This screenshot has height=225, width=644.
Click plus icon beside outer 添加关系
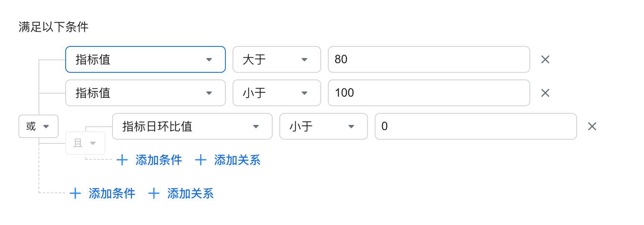(154, 193)
